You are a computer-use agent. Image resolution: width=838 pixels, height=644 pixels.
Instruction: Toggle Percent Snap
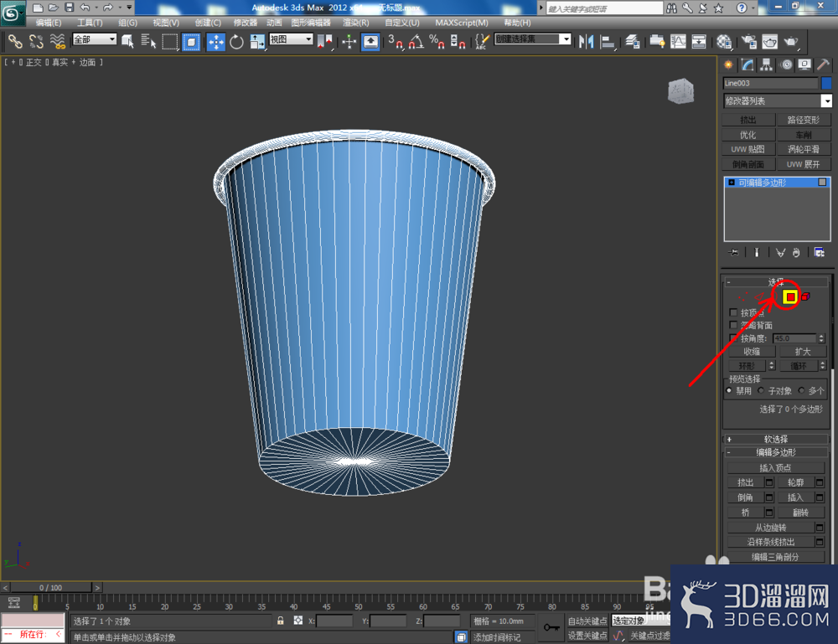pyautogui.click(x=437, y=42)
